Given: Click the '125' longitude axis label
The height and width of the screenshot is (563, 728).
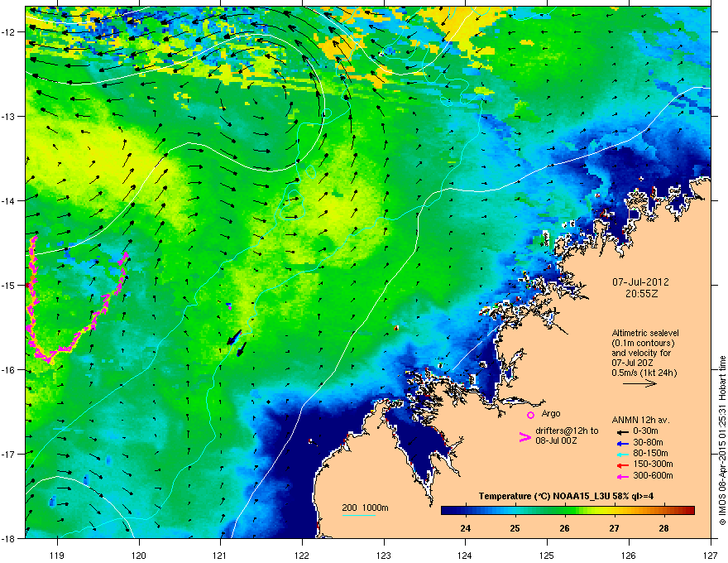Looking at the screenshot, I should [x=547, y=555].
